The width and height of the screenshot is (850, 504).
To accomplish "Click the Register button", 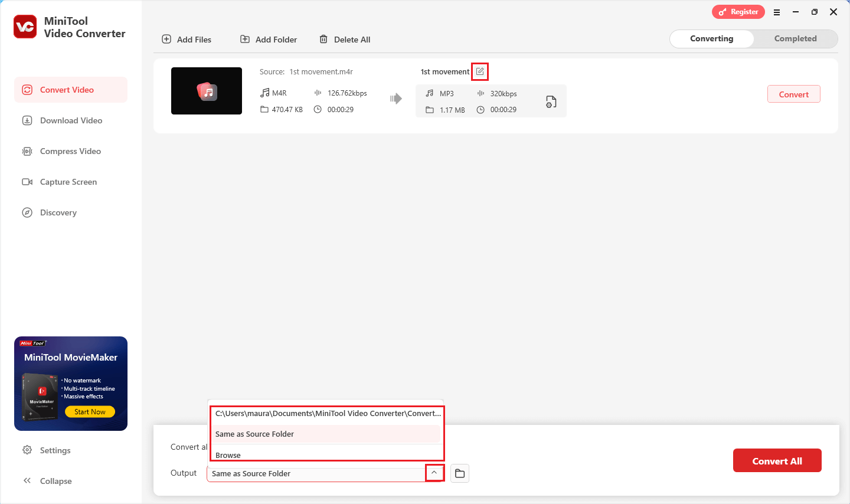I will [738, 12].
